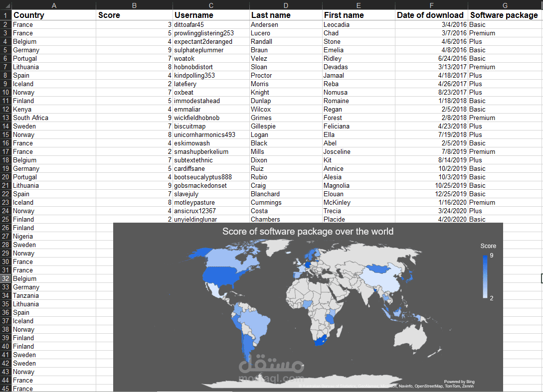The height and width of the screenshot is (392, 543).
Task: Click Australia on the map
Action: (411, 336)
